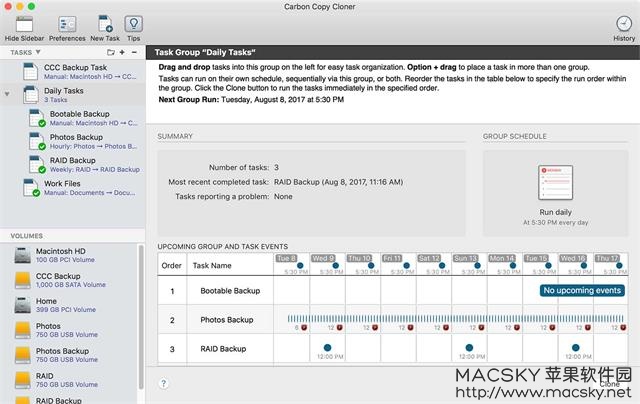The image size is (640, 404).
Task: Open the History clock icon
Action: [624, 24]
